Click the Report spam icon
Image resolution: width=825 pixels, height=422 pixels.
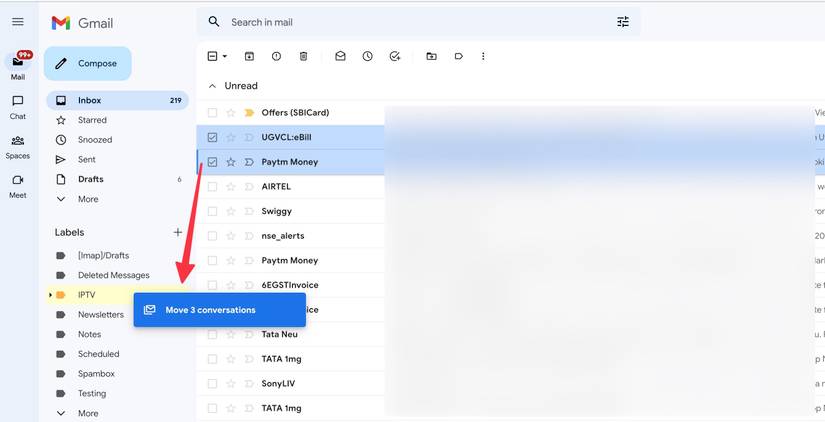[x=276, y=56]
